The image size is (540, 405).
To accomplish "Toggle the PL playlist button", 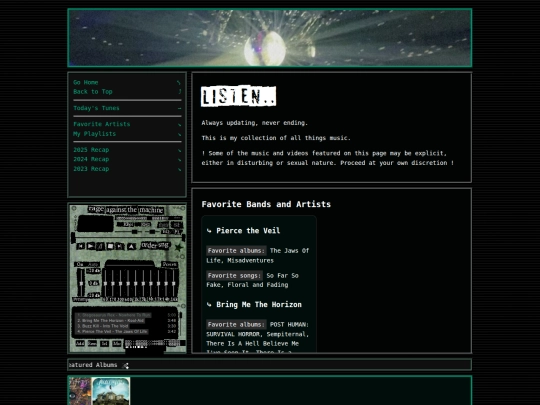I will tap(178, 232).
